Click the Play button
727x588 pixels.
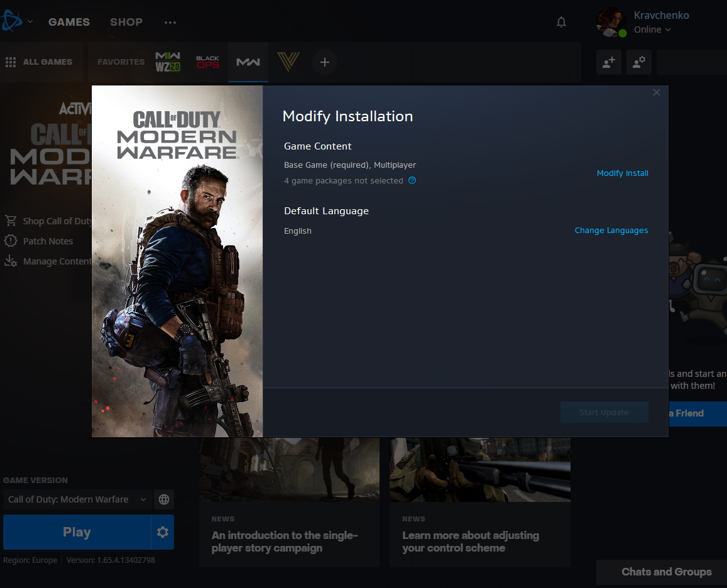coord(77,532)
